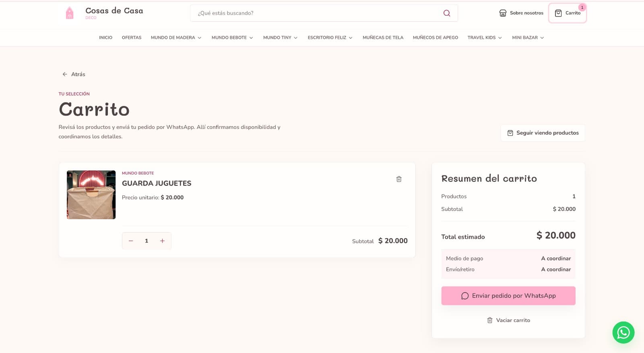Click the cart item count badge

582,7
